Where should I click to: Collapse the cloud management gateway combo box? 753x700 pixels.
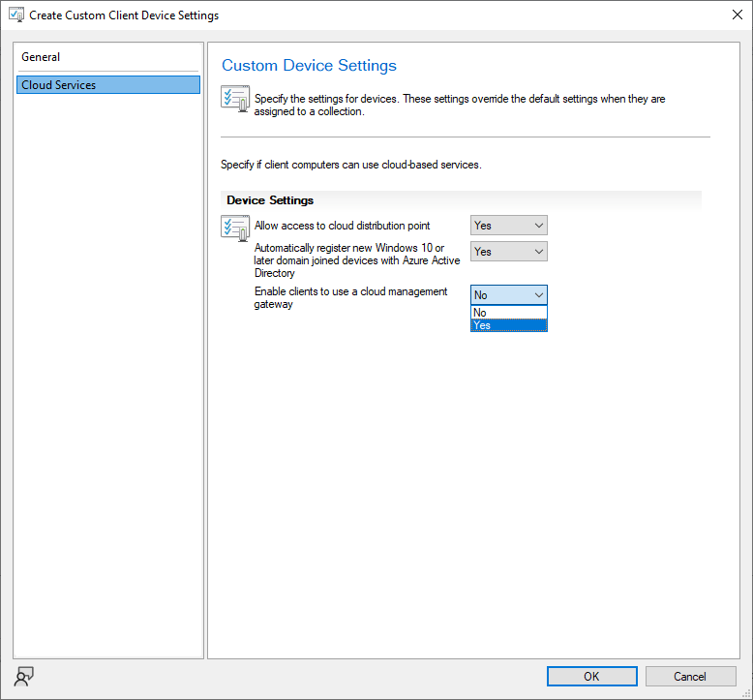(x=509, y=295)
